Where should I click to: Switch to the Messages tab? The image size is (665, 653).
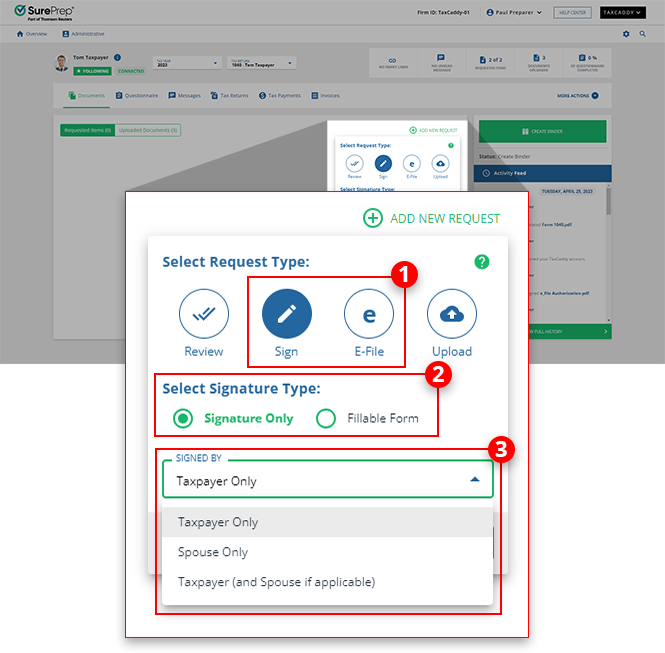point(184,95)
